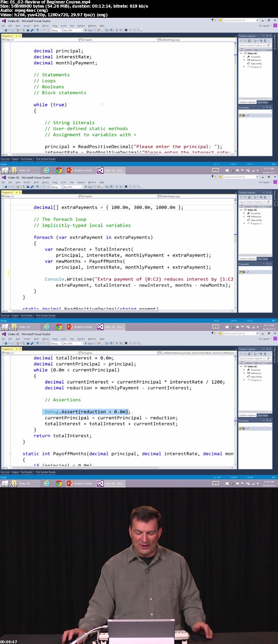278x644 pixels.
Task: Toggle the Solution Explorer auto-hide pin in the 00:02:29 frame
Action: pos(267,36)
